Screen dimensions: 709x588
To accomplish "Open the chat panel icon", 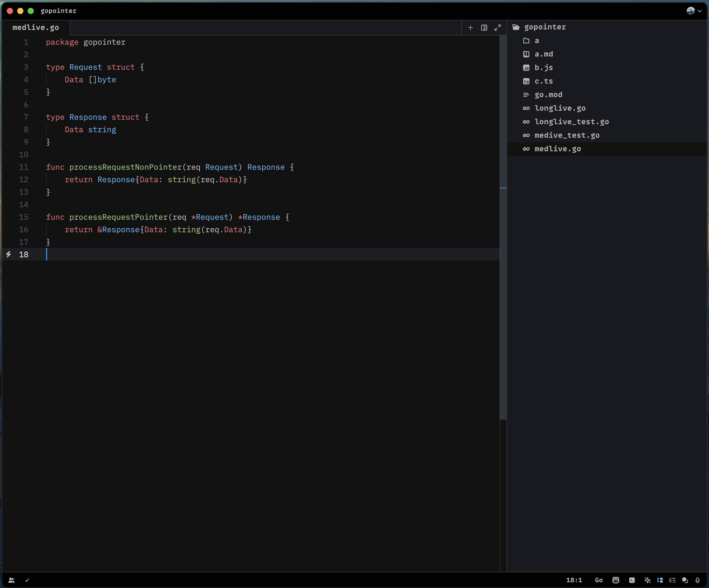I will click(685, 580).
